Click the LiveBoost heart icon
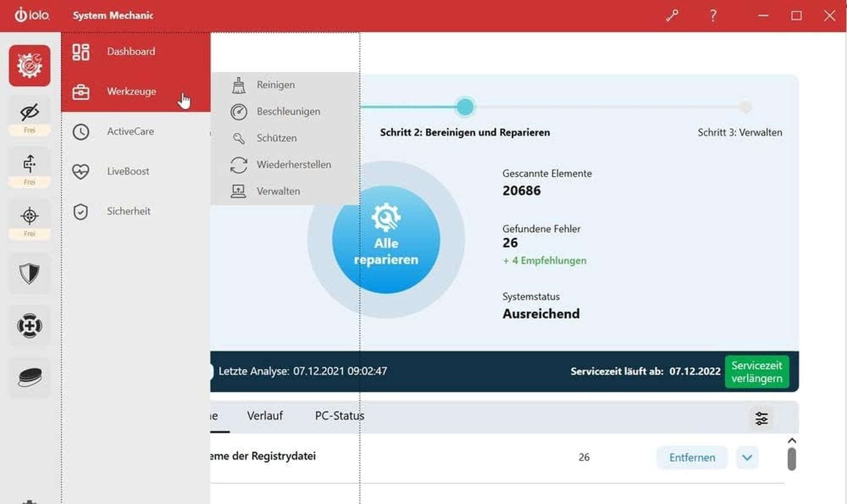The height and width of the screenshot is (504, 847). [x=81, y=171]
